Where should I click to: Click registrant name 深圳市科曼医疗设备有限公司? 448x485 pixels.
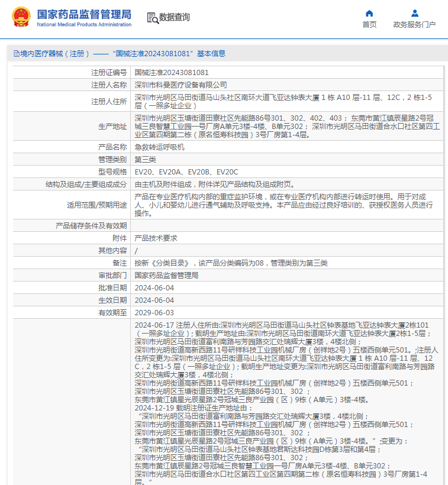(x=181, y=85)
